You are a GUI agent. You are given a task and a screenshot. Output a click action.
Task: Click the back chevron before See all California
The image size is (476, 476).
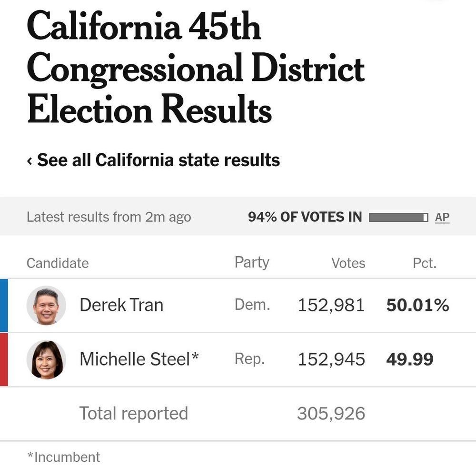30,161
